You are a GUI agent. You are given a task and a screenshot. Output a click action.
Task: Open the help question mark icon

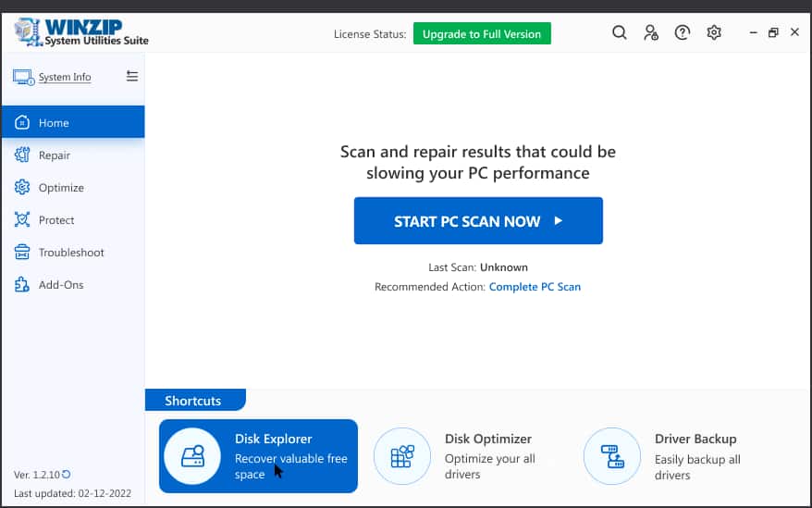(x=682, y=32)
